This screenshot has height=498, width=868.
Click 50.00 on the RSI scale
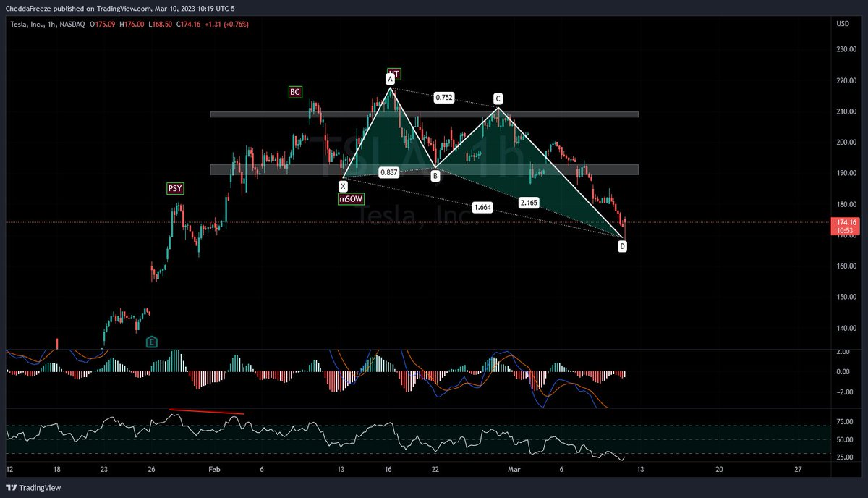point(846,439)
